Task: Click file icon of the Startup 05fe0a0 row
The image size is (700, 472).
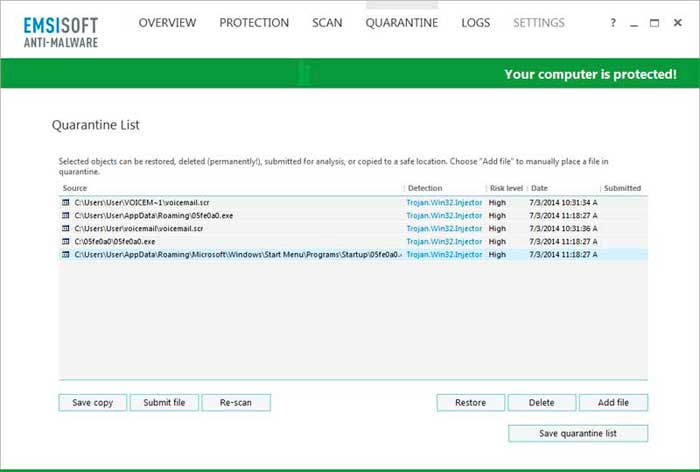Action: point(65,254)
